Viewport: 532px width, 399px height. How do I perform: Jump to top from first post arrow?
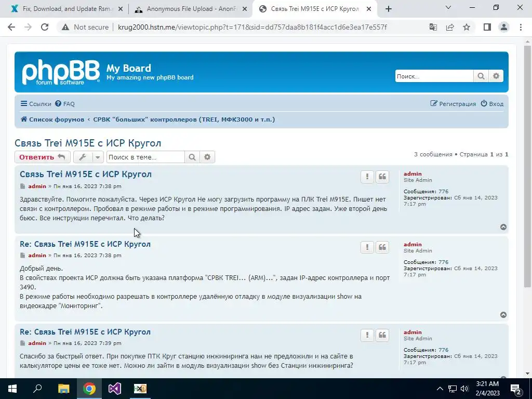(x=503, y=227)
